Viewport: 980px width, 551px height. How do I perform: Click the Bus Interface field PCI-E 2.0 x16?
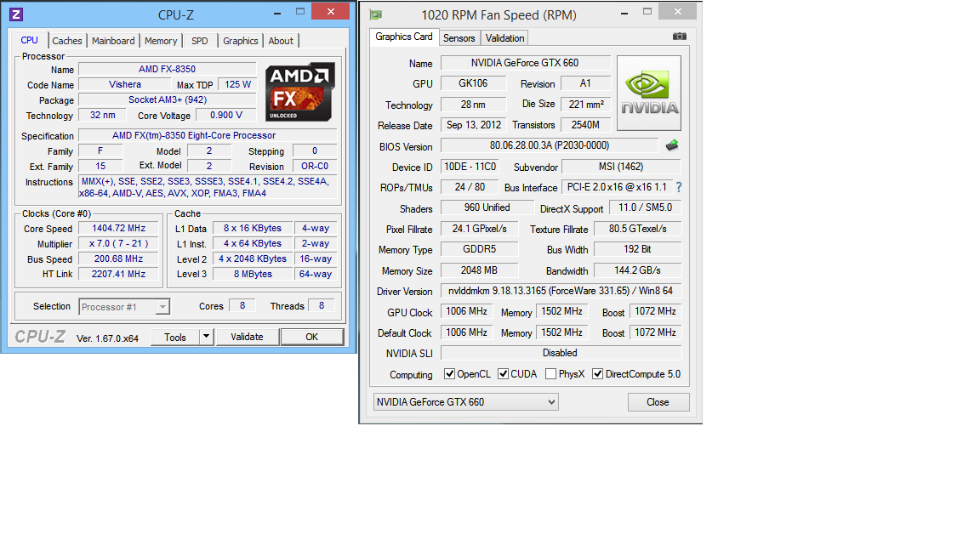(x=617, y=187)
